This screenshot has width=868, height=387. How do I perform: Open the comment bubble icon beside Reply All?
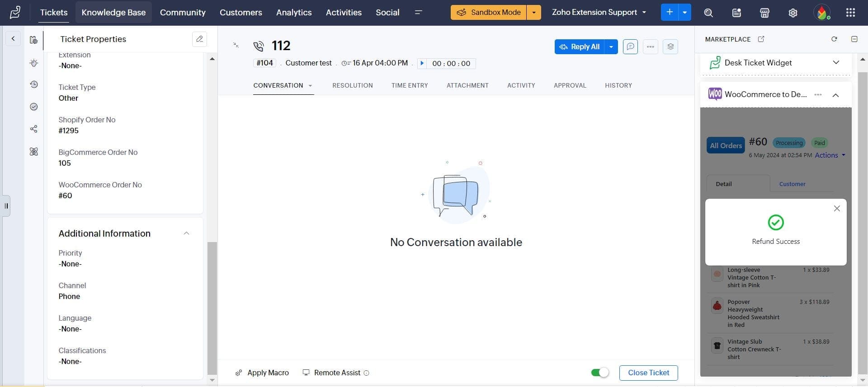[630, 47]
